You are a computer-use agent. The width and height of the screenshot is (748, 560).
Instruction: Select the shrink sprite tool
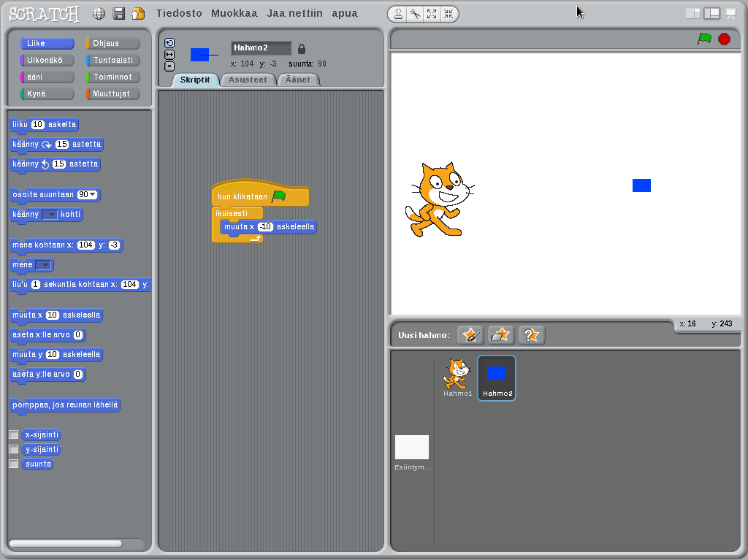(x=449, y=15)
